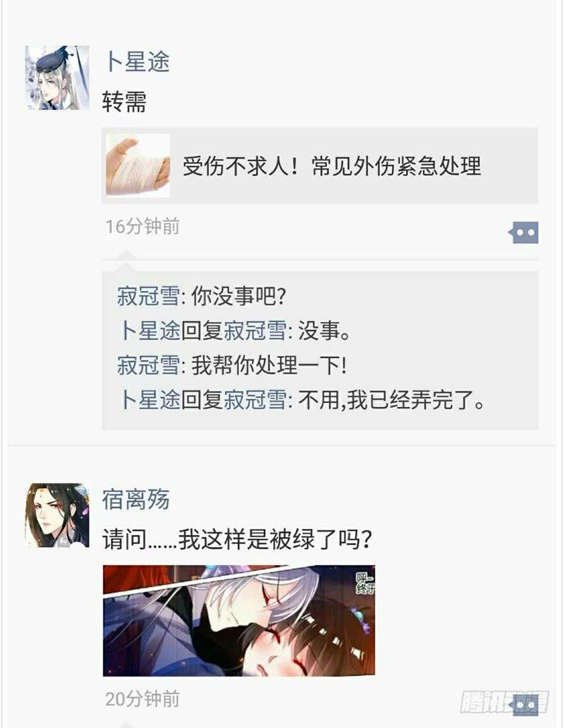564x728 pixels.
Task: Open 宿离殇's profile avatar
Action: 57,515
